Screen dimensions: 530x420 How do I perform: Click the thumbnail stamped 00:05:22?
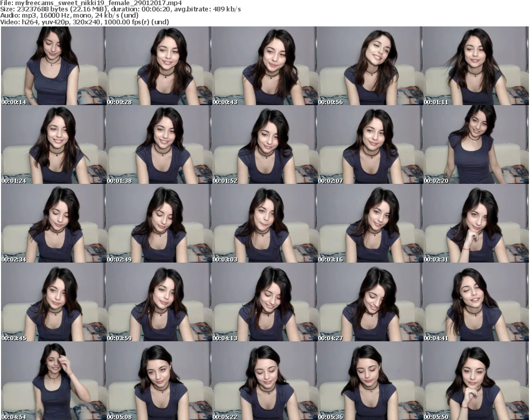coord(264,381)
